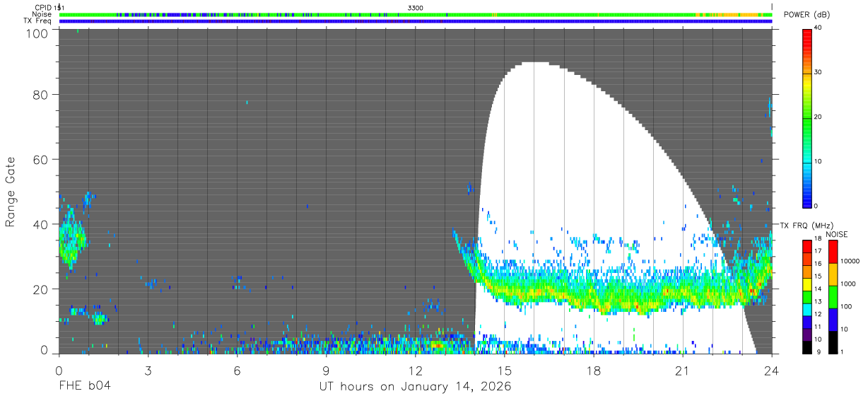Image resolution: width=868 pixels, height=401 pixels.
Task: Click the 3 tick on the UT hours axis
Action: [x=148, y=371]
